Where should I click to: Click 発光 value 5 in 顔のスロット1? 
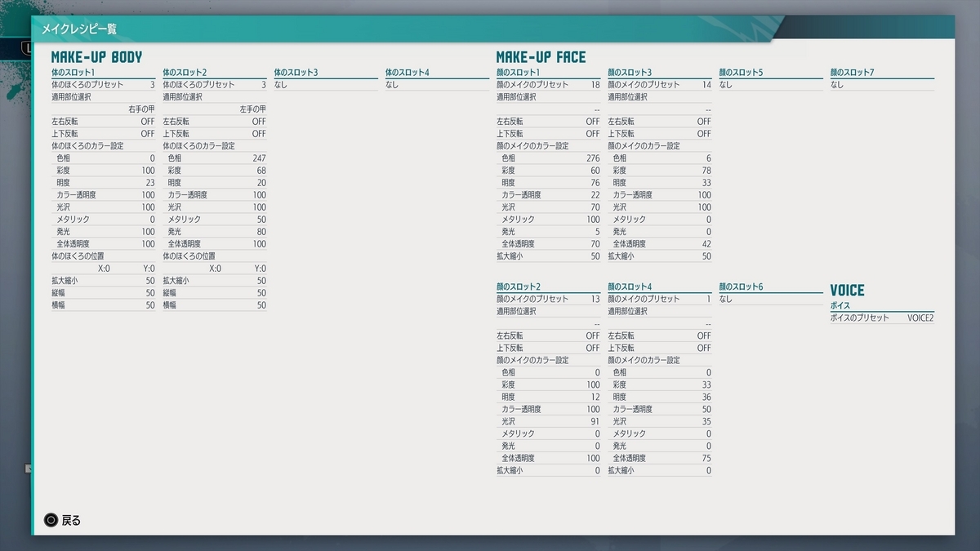pyautogui.click(x=598, y=232)
